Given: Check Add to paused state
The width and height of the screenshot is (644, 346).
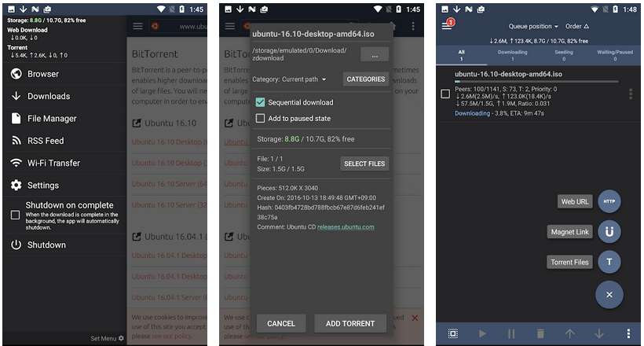Looking at the screenshot, I should point(261,119).
